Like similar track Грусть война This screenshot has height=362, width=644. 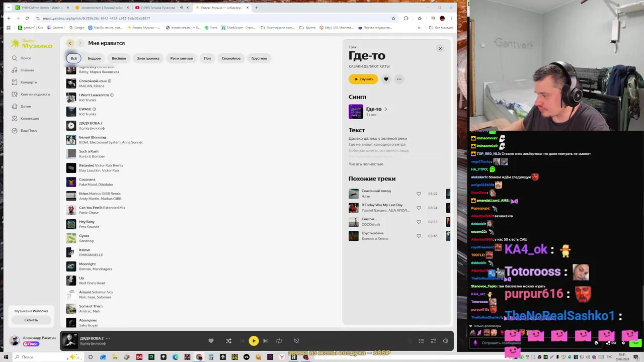[419, 236]
